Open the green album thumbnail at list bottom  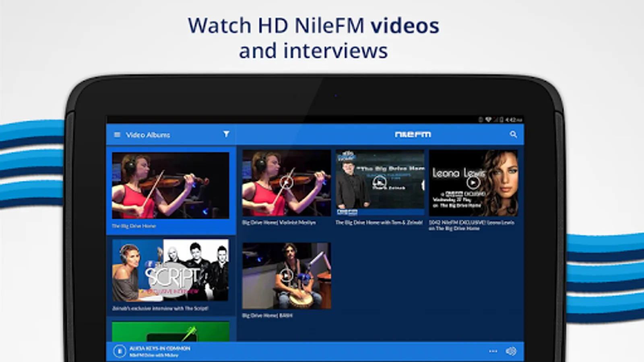click(171, 331)
